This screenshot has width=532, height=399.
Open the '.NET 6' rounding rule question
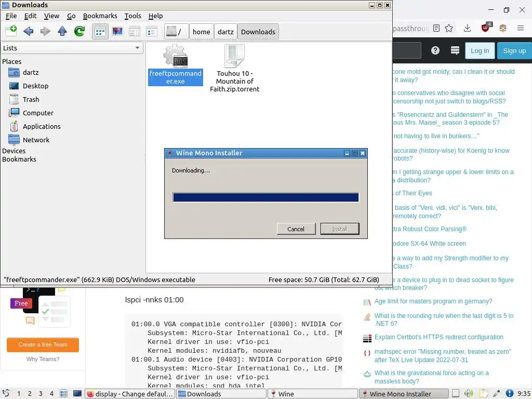coord(444,320)
